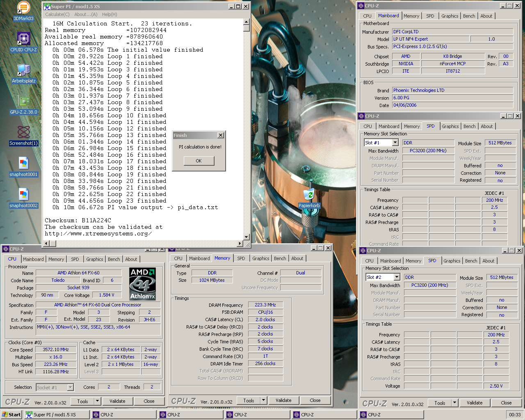The height and width of the screenshot is (420, 525).
Task: Click the Multiplier value x 16.0
Action: click(x=56, y=357)
